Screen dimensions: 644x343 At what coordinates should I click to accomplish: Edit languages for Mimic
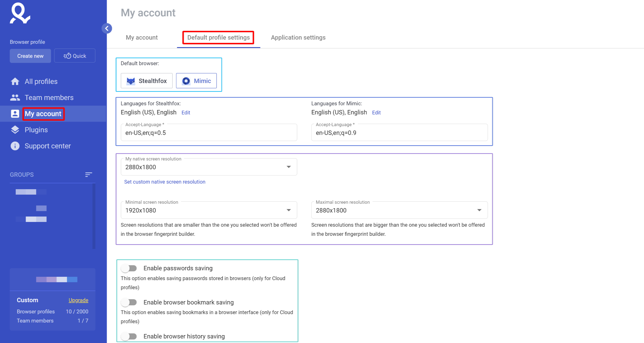tap(376, 113)
